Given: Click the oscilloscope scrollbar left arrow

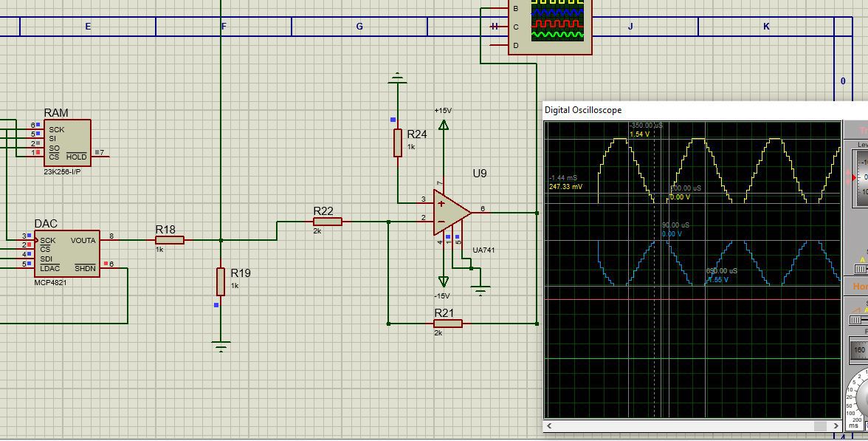Looking at the screenshot, I should tap(549, 425).
